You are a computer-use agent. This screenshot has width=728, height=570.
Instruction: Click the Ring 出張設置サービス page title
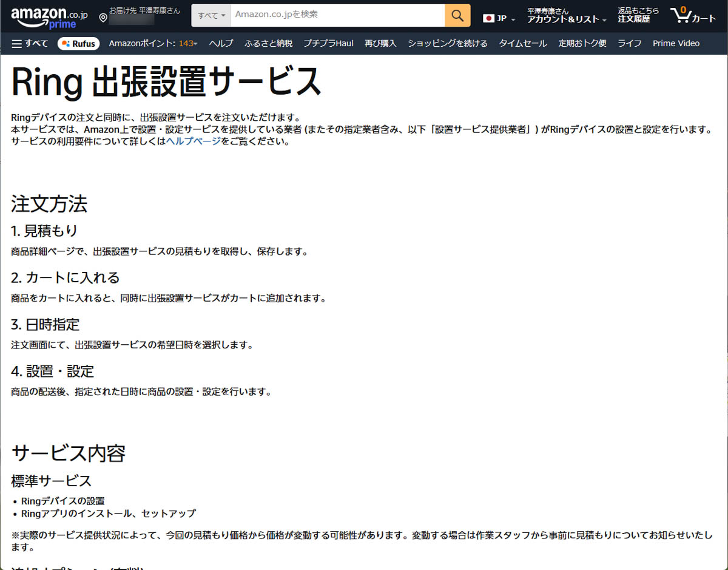coord(166,81)
